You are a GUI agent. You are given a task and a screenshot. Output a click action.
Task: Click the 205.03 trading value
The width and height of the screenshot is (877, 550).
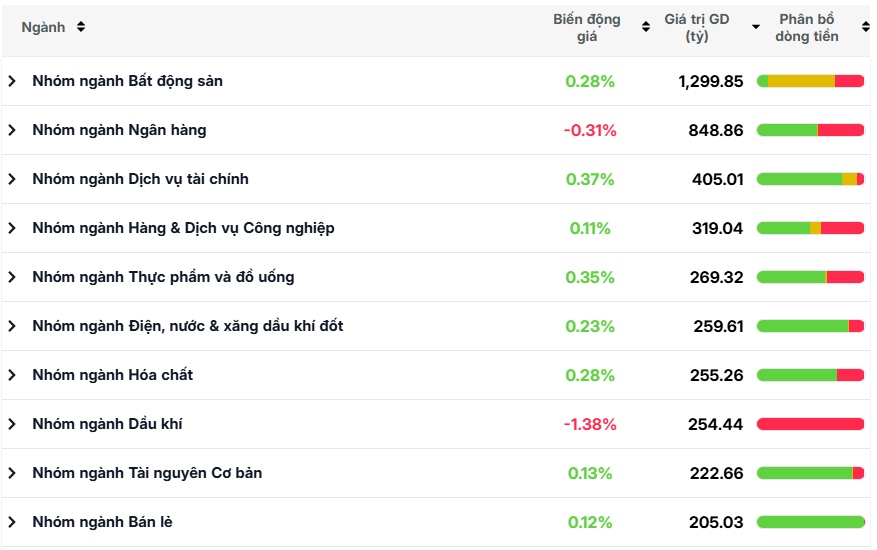(716, 523)
